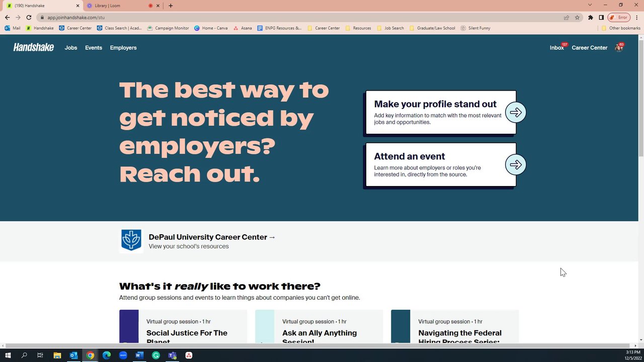644x362 pixels.
Task: Click the DePaul University logo icon
Action: pos(131,240)
